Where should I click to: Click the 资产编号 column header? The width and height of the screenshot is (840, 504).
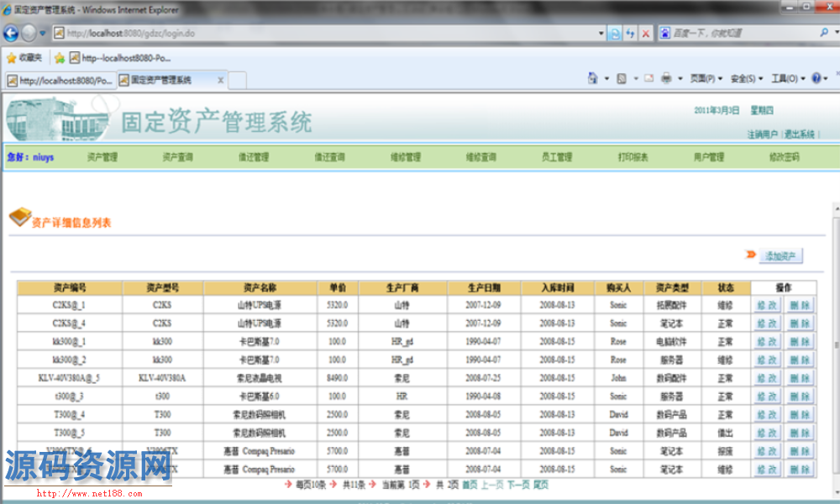(70, 287)
